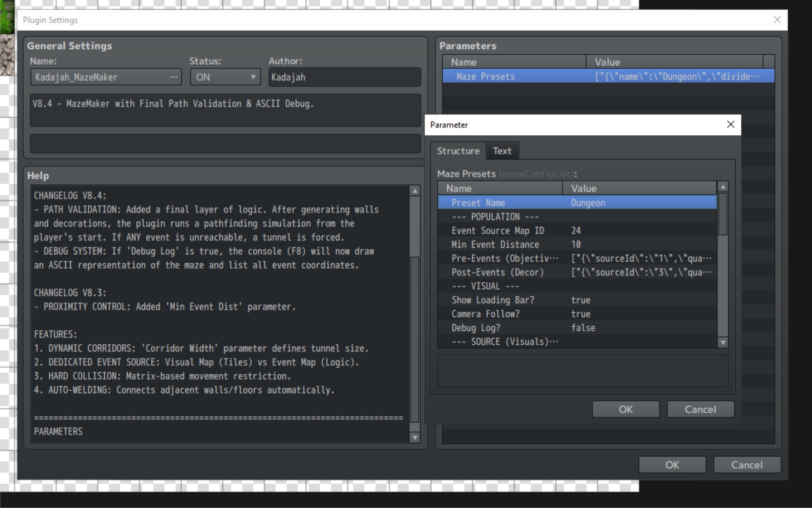Viewport: 812px width, 508px height.
Task: Click the Author field with Kadajah
Action: [x=345, y=77]
